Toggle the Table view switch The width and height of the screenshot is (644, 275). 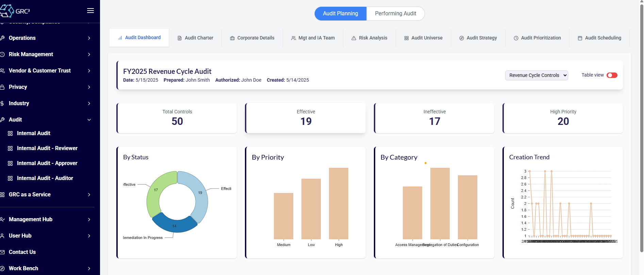[612, 75]
